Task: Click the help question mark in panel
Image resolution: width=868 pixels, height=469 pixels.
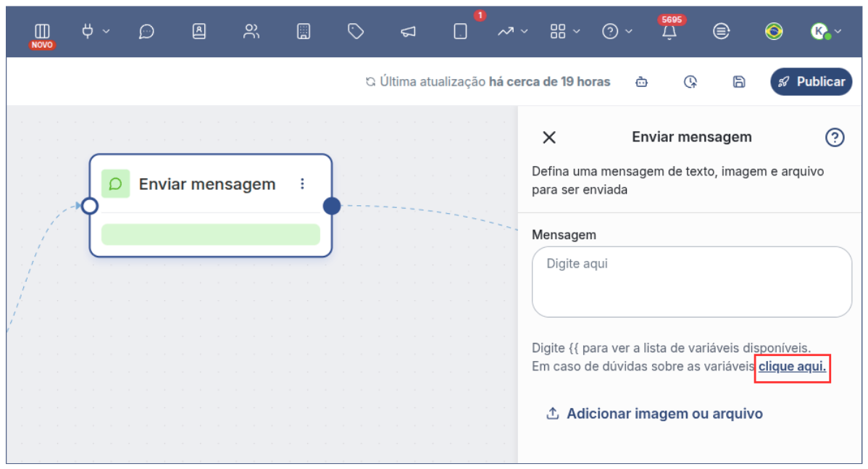Action: 835,137
